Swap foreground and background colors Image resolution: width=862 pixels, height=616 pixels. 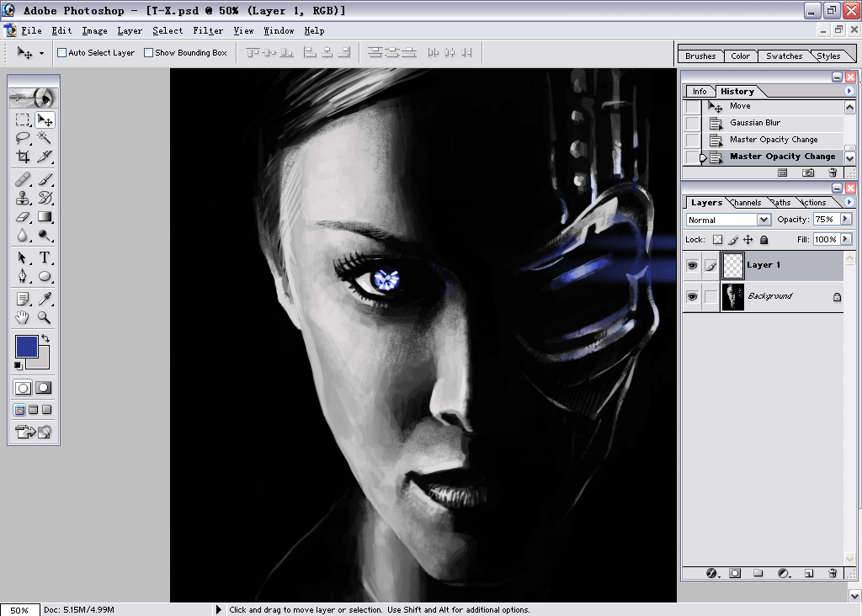click(45, 338)
